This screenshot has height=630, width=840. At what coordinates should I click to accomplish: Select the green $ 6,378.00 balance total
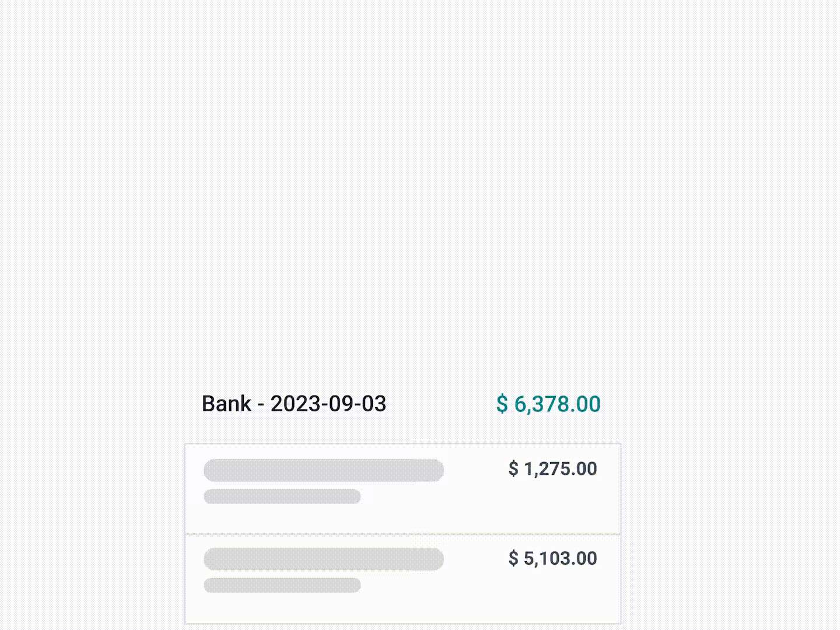548,403
